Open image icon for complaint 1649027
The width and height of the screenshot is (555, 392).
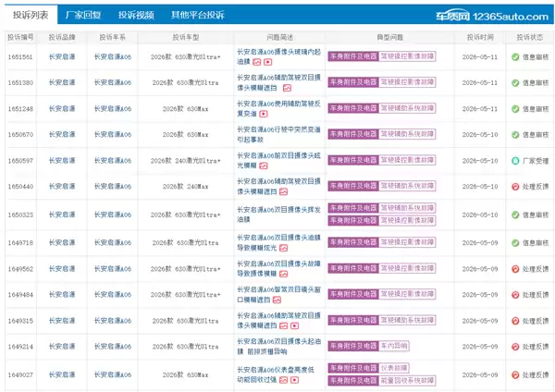[284, 380]
